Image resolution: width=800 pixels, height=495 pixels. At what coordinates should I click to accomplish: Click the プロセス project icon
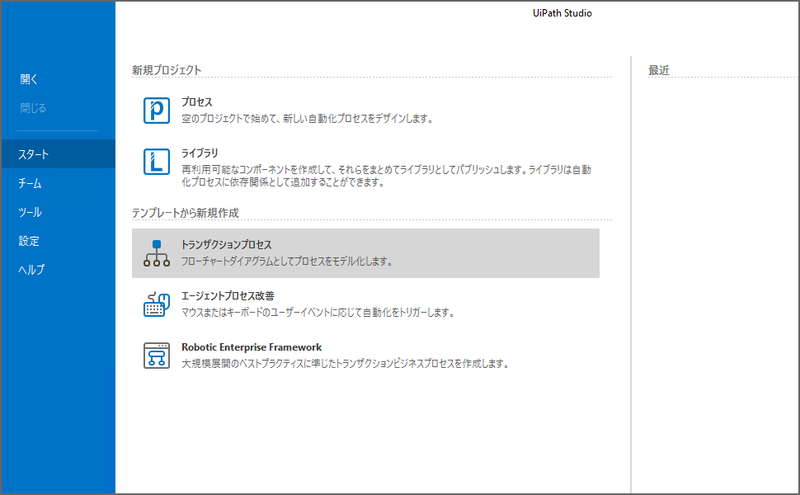coord(157,110)
